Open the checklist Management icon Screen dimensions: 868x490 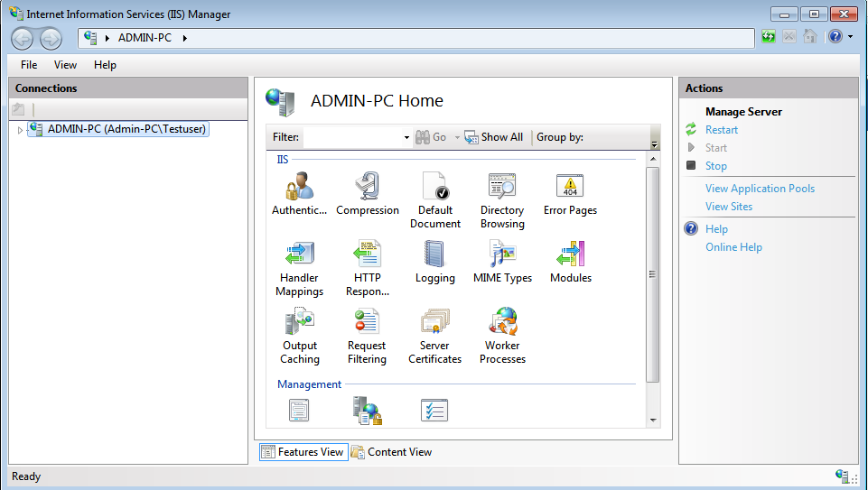(434, 411)
